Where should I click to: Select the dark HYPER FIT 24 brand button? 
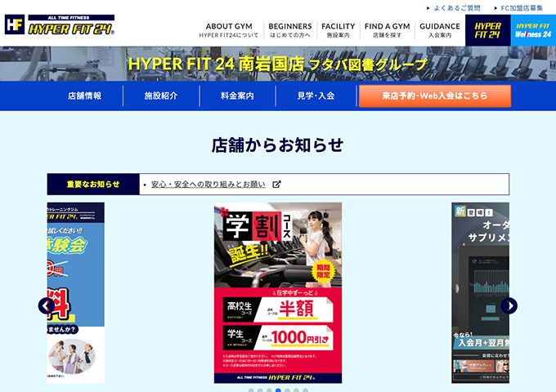(488, 30)
